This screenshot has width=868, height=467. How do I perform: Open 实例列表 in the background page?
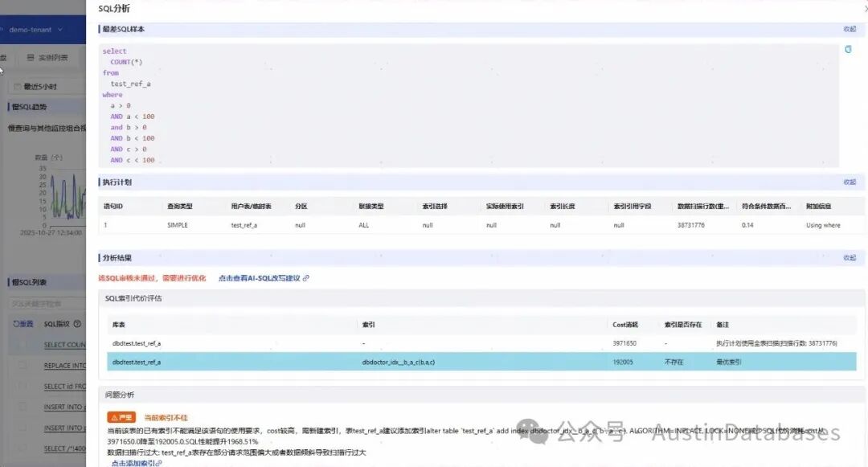click(47, 58)
